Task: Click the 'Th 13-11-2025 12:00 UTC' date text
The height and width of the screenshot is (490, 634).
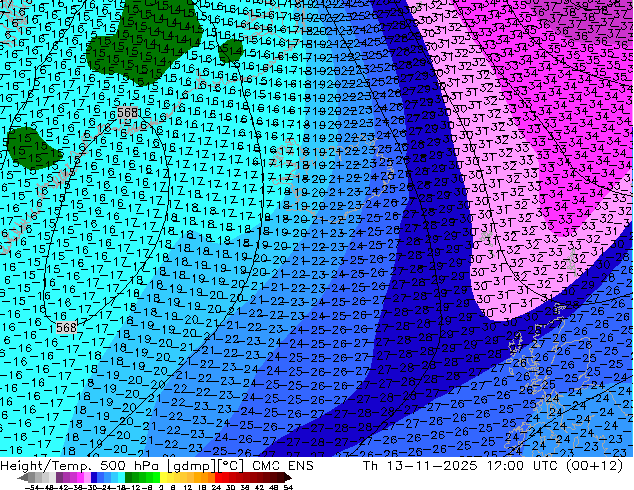Action: click(460, 466)
